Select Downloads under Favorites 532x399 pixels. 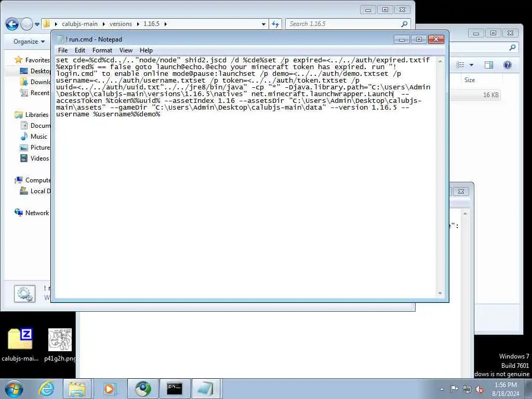pyautogui.click(x=35, y=82)
